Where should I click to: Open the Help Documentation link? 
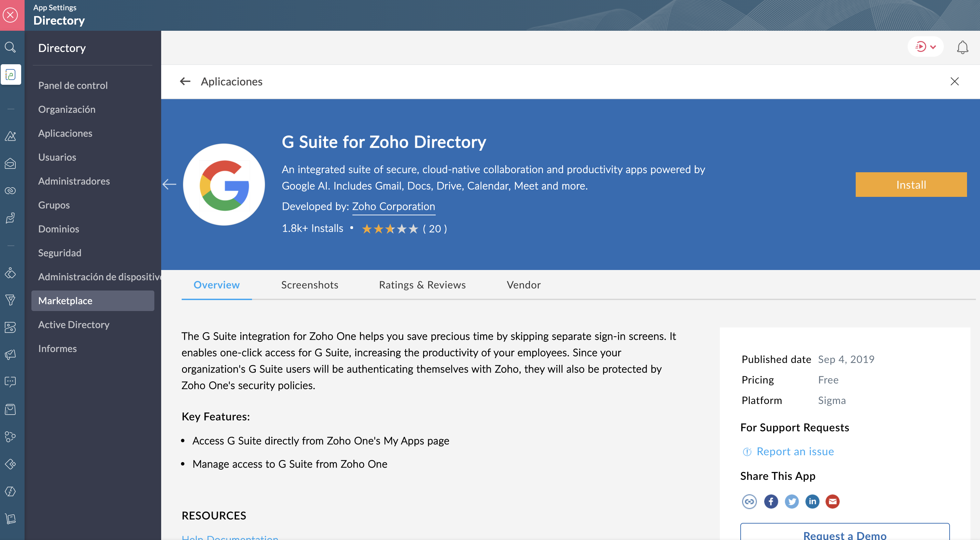(230, 537)
